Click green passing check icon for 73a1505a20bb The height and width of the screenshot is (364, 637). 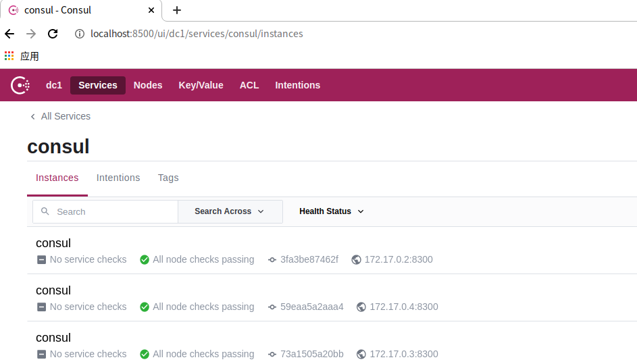point(144,355)
